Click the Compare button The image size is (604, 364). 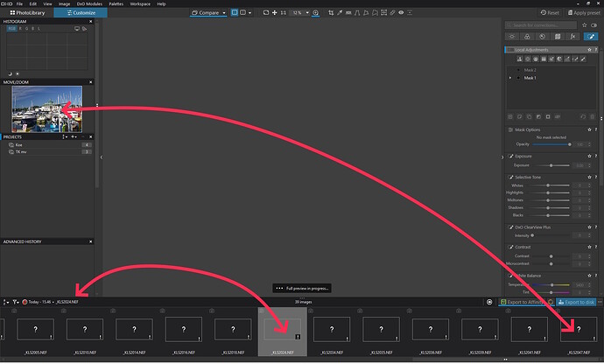click(x=205, y=13)
